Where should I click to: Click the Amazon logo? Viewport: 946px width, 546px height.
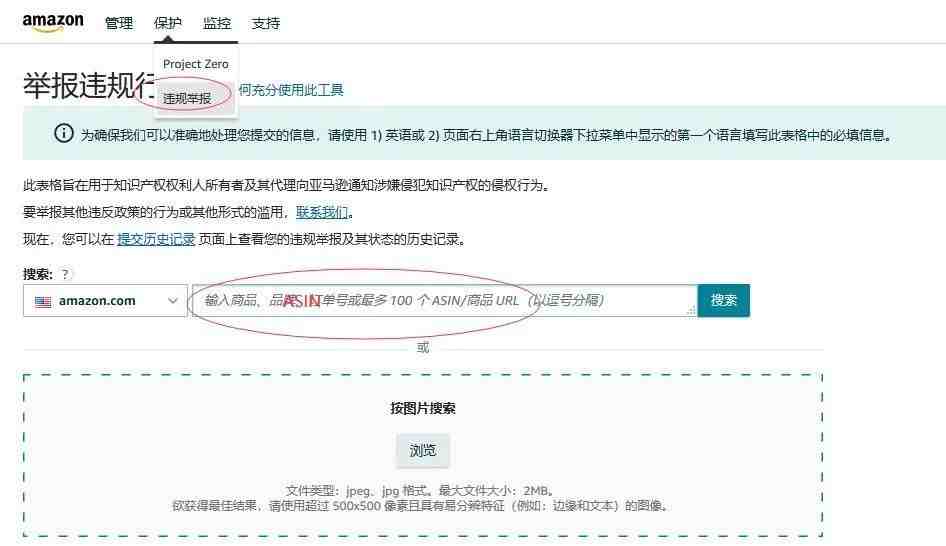[53, 22]
